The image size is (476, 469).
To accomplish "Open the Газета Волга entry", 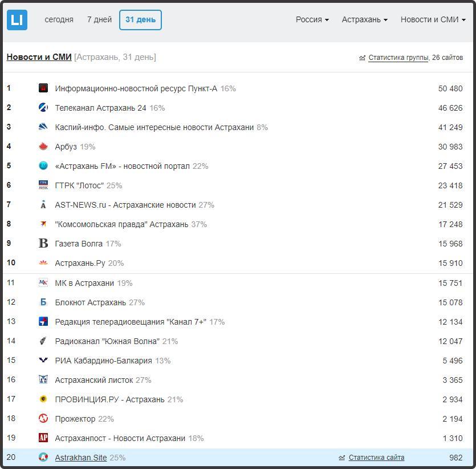I will pyautogui.click(x=79, y=244).
